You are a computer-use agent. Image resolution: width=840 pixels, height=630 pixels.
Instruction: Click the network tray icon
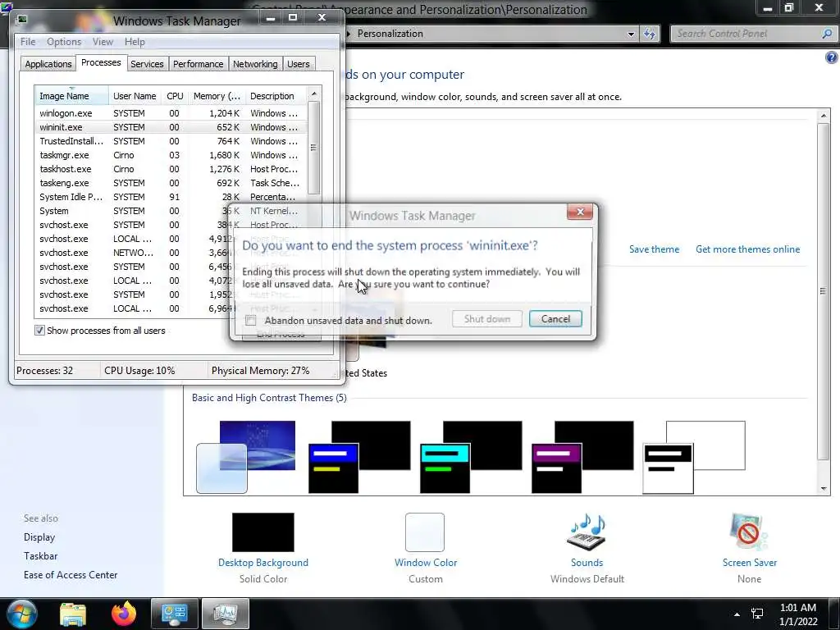[x=757, y=614]
